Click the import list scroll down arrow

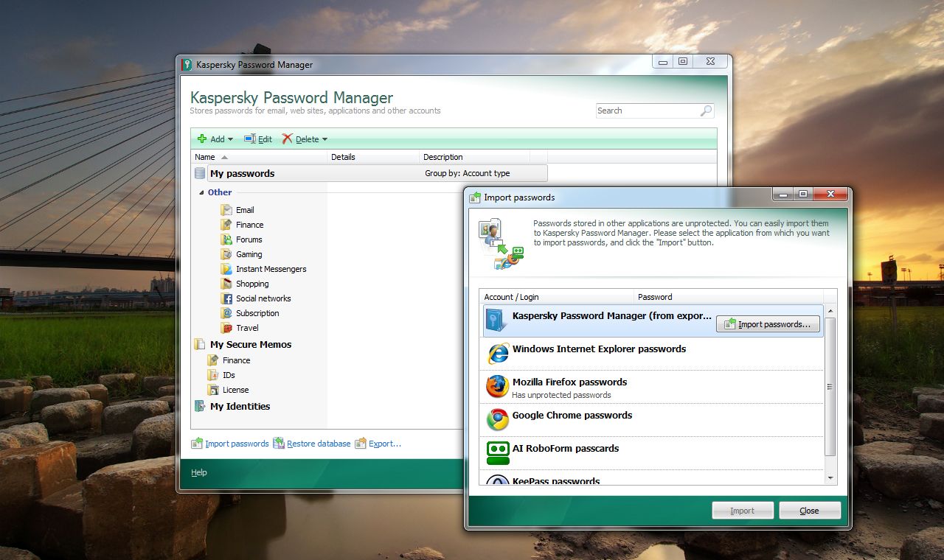click(830, 478)
